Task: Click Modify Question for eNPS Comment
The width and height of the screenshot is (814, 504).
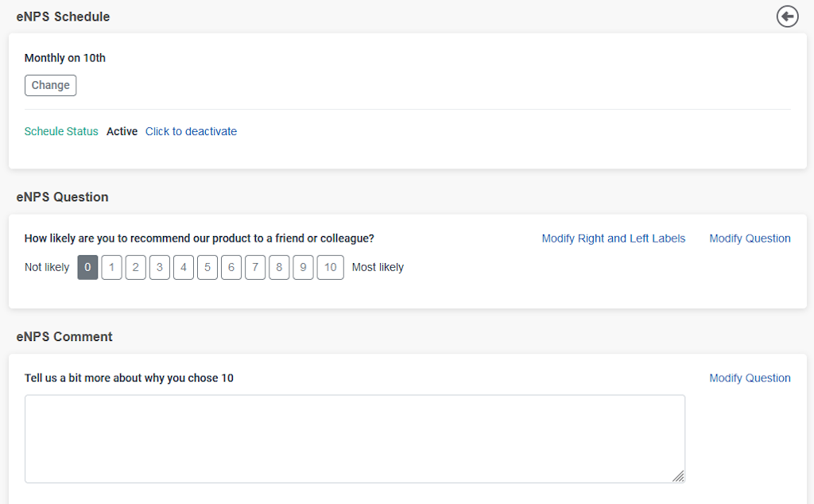Action: point(750,378)
